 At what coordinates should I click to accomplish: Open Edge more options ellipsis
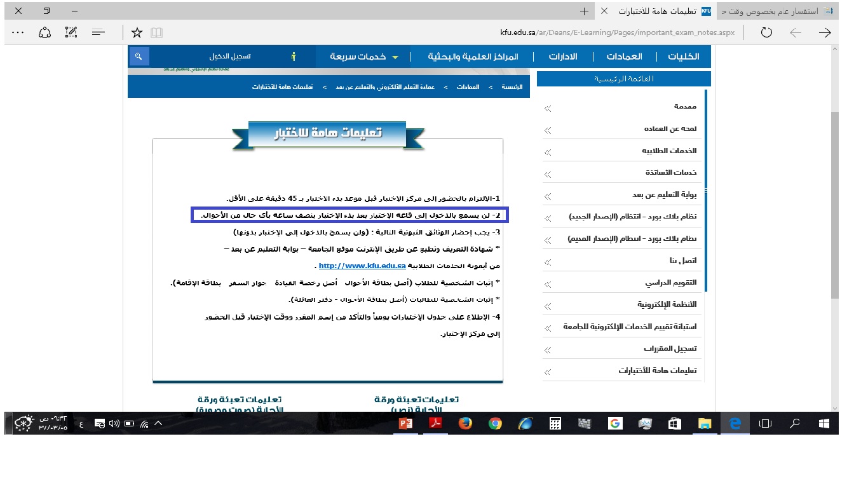pos(18,32)
